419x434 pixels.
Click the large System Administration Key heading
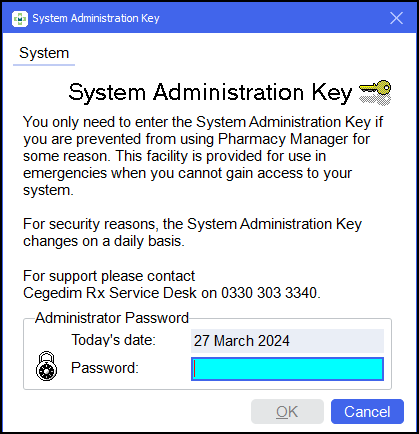(210, 92)
